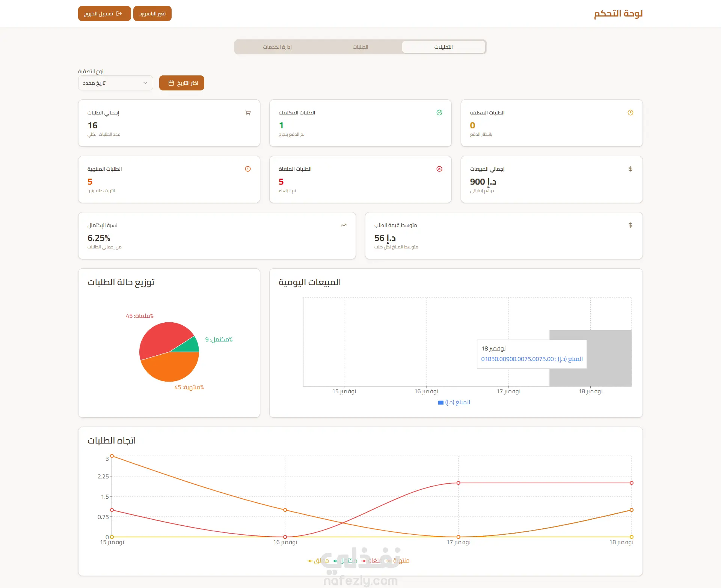
Task: Click the تغير الباسورد button
Action: point(152,14)
